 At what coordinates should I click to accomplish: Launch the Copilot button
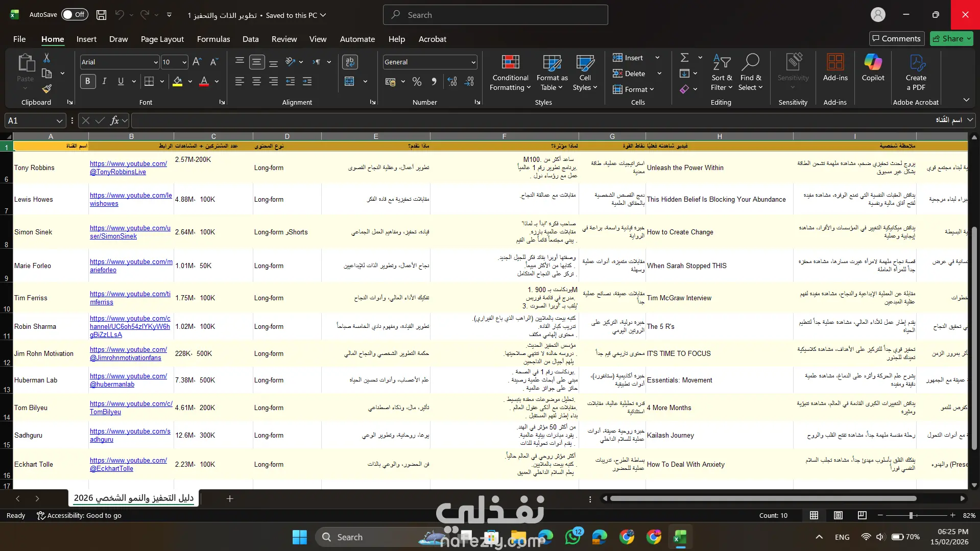click(873, 68)
